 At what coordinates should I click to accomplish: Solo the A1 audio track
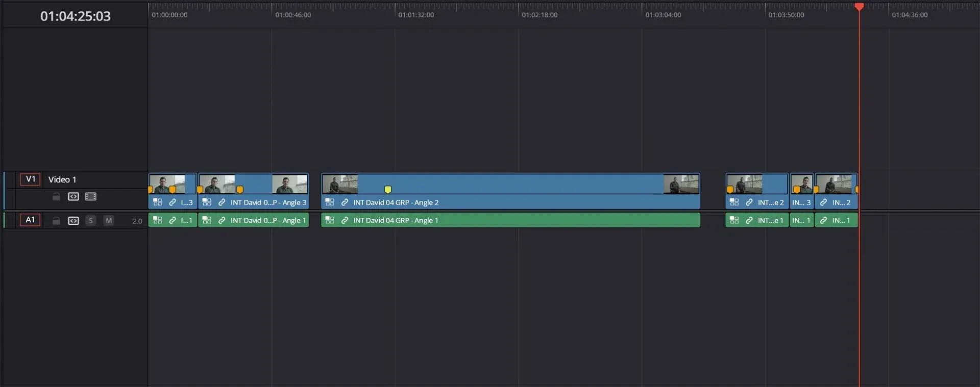click(91, 221)
